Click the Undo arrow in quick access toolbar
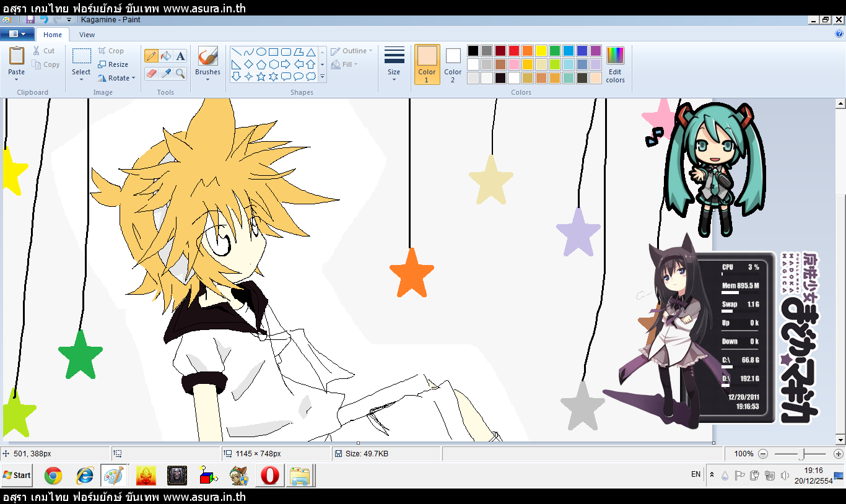Image resolution: width=846 pixels, height=504 pixels. pos(44,20)
